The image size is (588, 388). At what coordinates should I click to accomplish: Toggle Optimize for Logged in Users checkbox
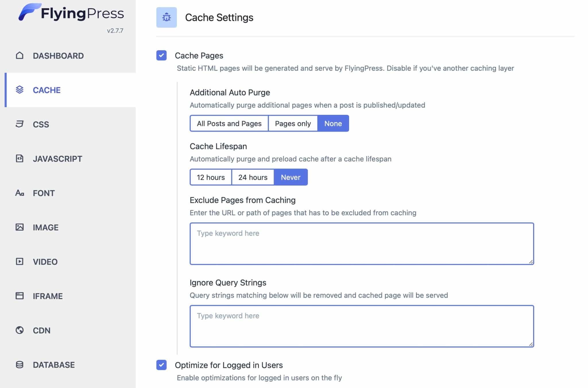coord(161,365)
